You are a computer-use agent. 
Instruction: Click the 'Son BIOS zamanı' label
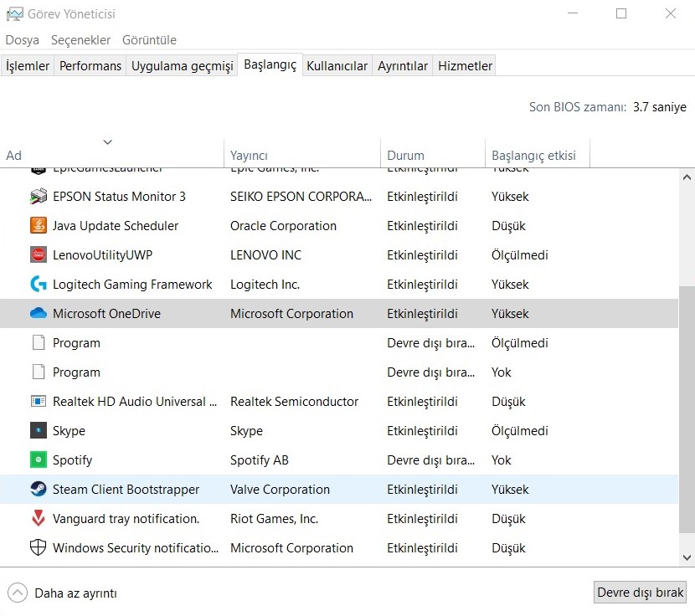578,107
